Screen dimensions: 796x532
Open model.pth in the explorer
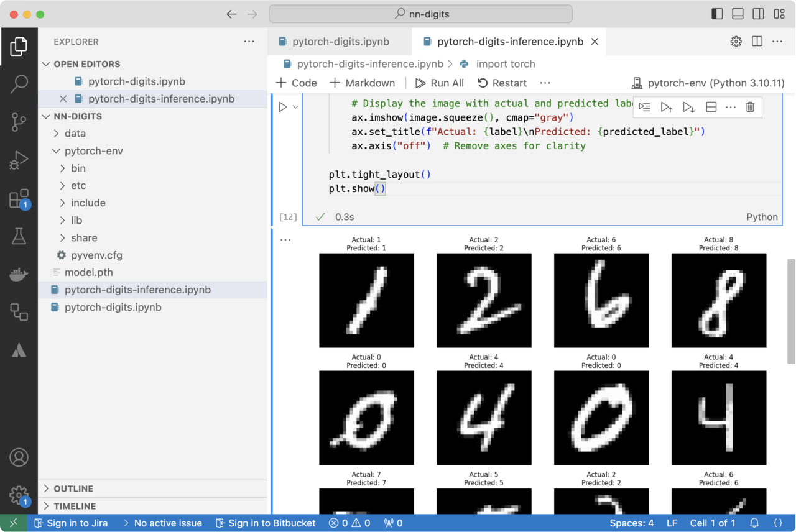pos(88,272)
